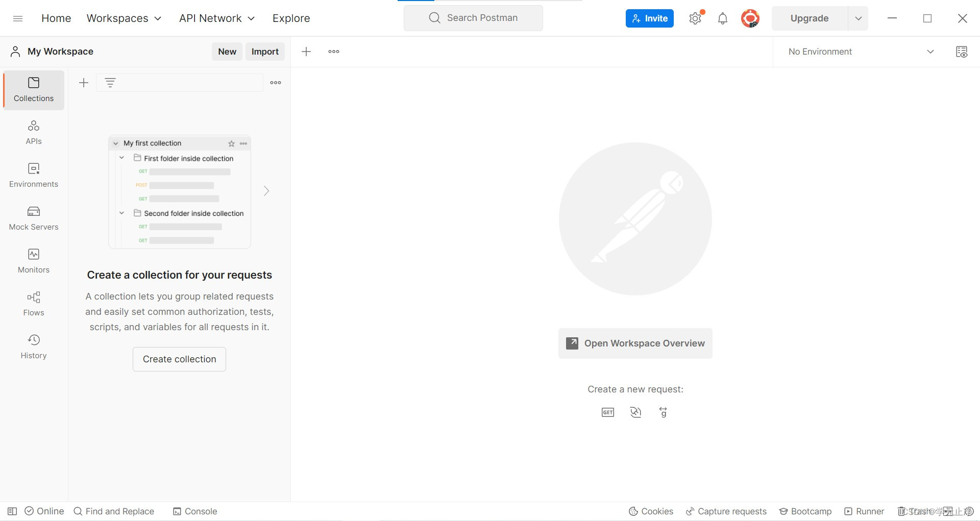Screen dimensions: 980x521
Task: Click the Import button
Action: (265, 52)
